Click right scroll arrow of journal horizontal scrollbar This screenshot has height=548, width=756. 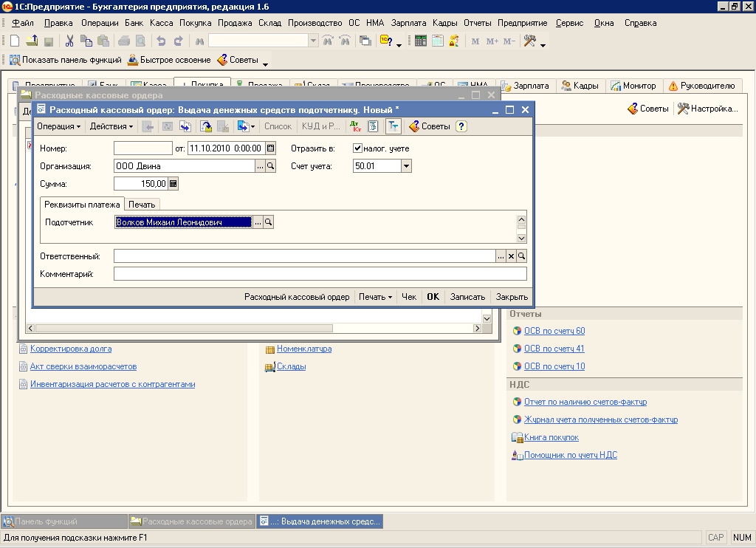pos(478,329)
